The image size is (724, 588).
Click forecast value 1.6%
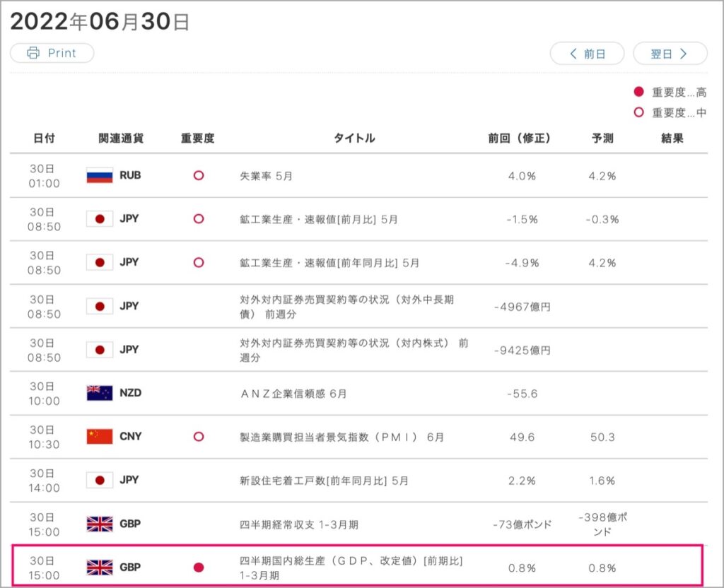[602, 481]
